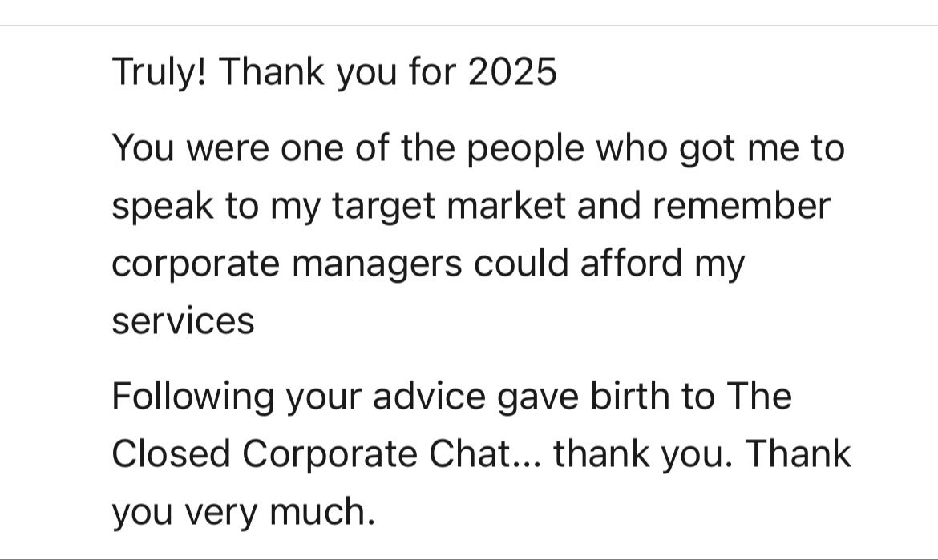Click the word "services" in the message
This screenshot has width=938, height=560.
click(x=183, y=322)
